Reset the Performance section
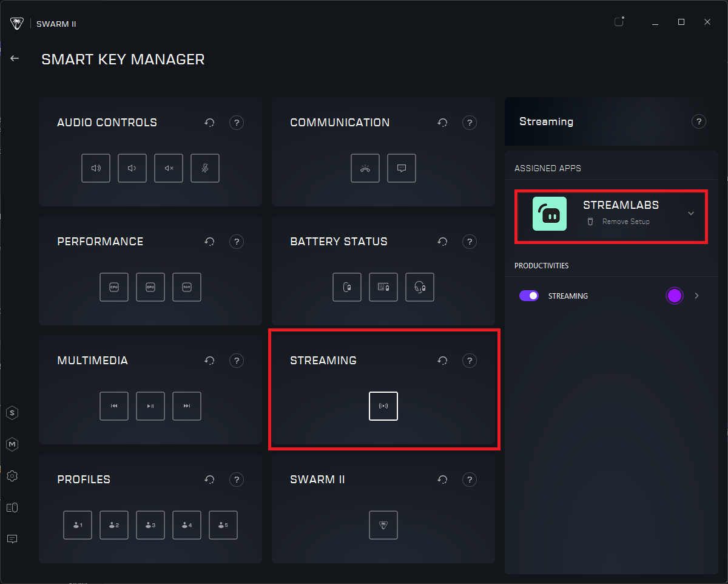The image size is (728, 584). pos(209,242)
